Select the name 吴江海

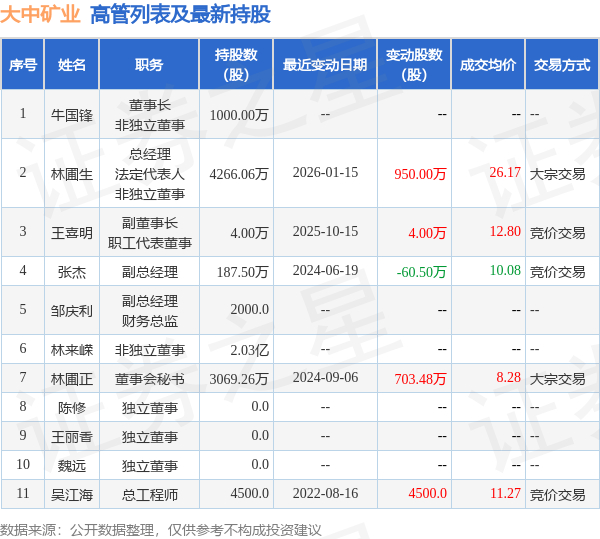(x=72, y=495)
